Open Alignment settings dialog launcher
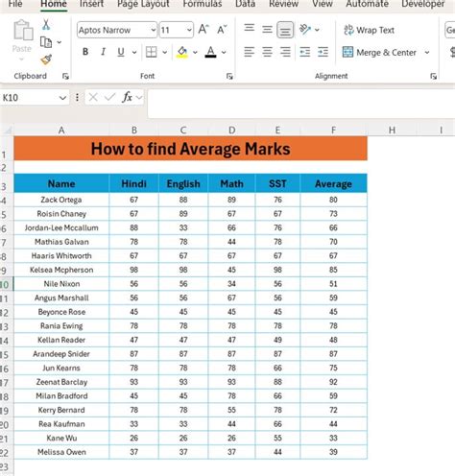455x476 pixels. 434,76
